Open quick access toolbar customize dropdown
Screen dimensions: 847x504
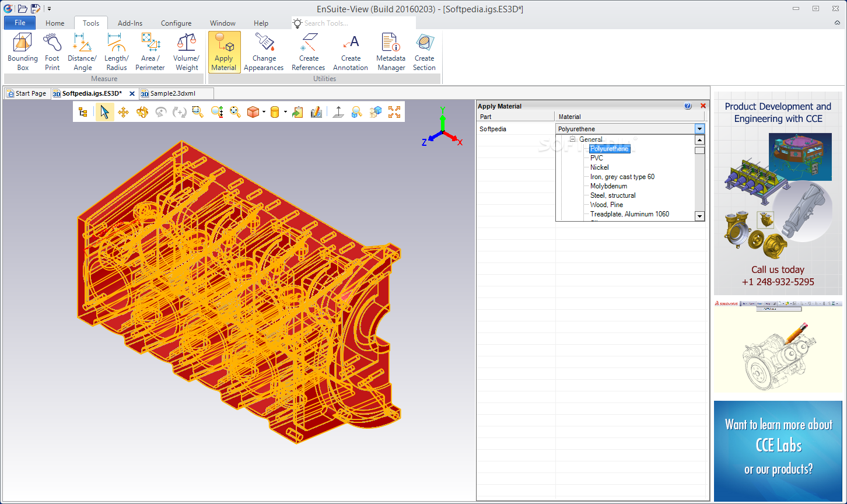49,9
